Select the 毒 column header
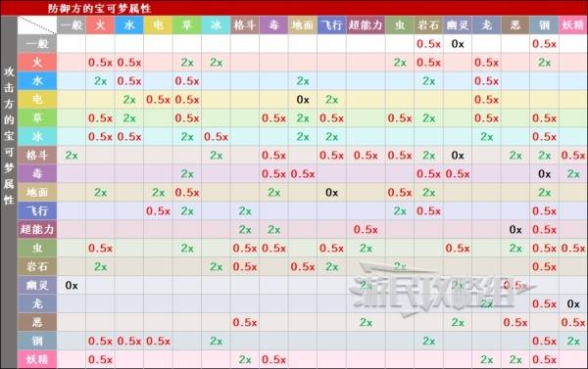This screenshot has width=588, height=369. click(x=273, y=25)
